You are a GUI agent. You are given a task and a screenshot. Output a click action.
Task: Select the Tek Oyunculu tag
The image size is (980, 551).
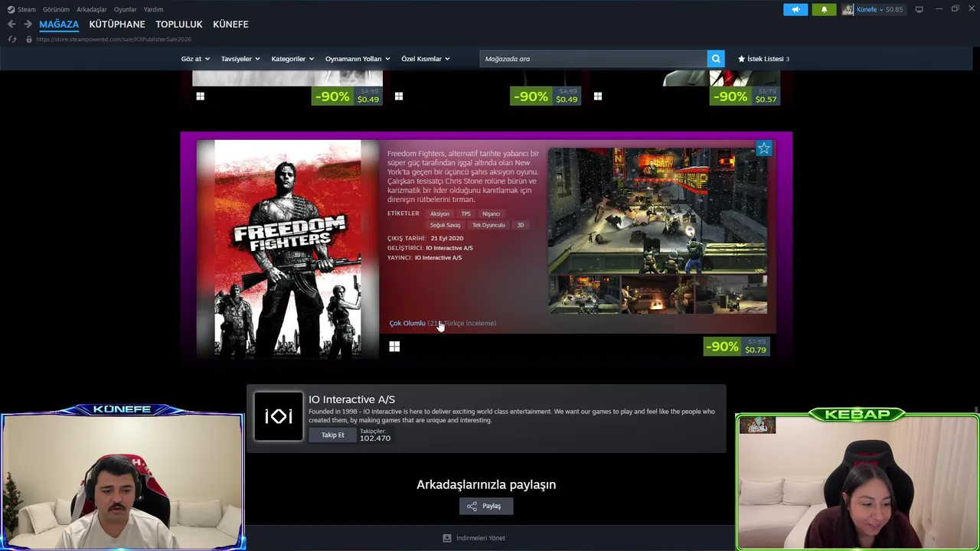pyautogui.click(x=488, y=226)
